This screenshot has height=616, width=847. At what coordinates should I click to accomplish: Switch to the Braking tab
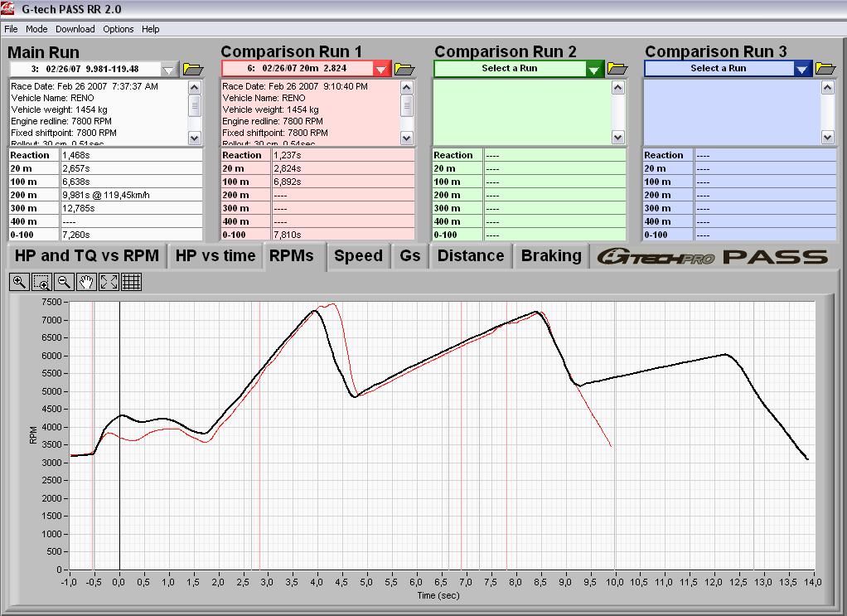[x=550, y=256]
